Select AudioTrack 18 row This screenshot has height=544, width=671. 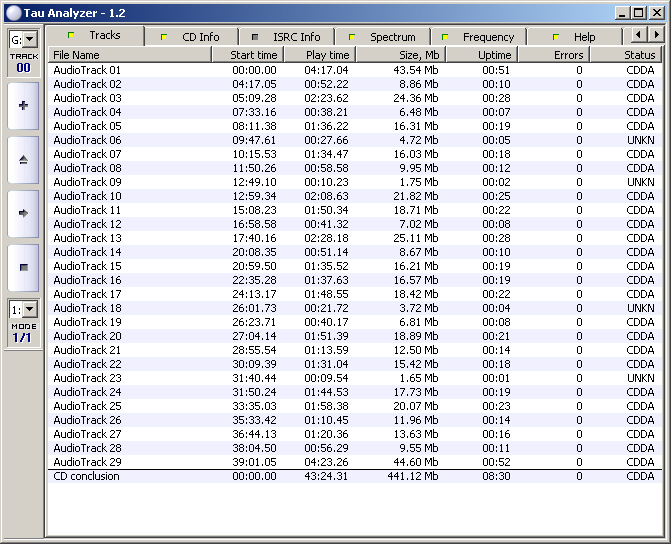click(87, 309)
